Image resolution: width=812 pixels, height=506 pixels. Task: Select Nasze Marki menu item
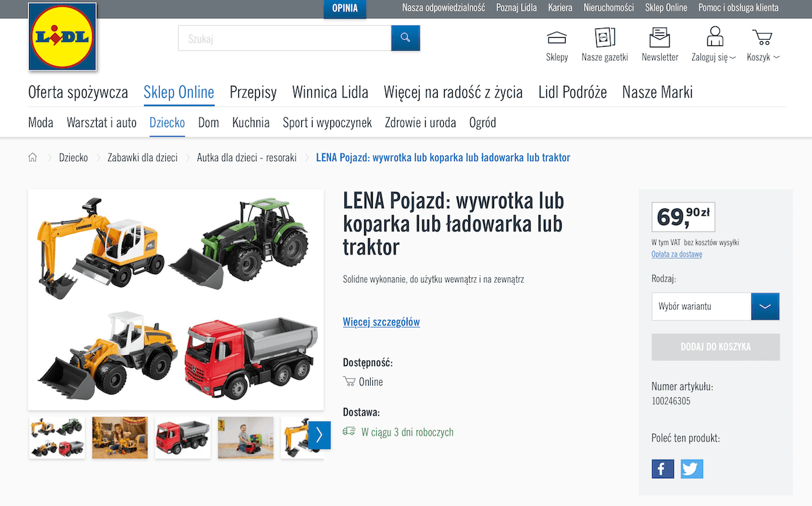658,93
